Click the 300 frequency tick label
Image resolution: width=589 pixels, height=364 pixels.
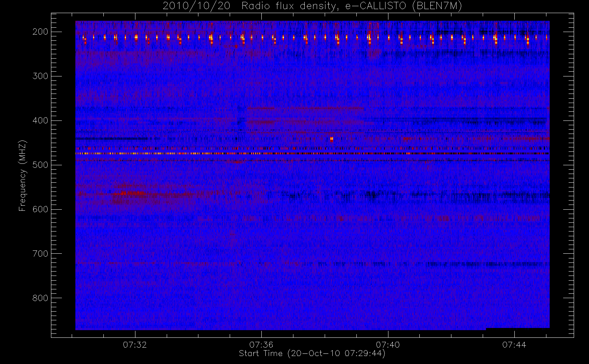40,76
